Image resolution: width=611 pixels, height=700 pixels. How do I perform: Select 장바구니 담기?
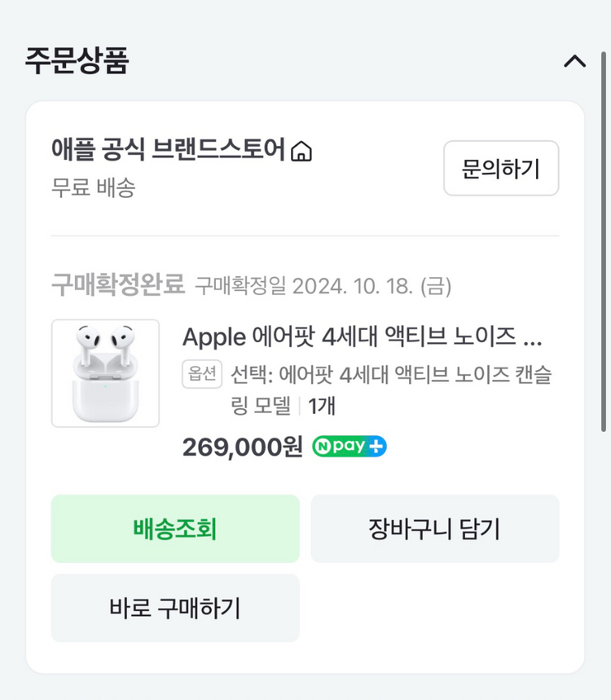point(435,528)
